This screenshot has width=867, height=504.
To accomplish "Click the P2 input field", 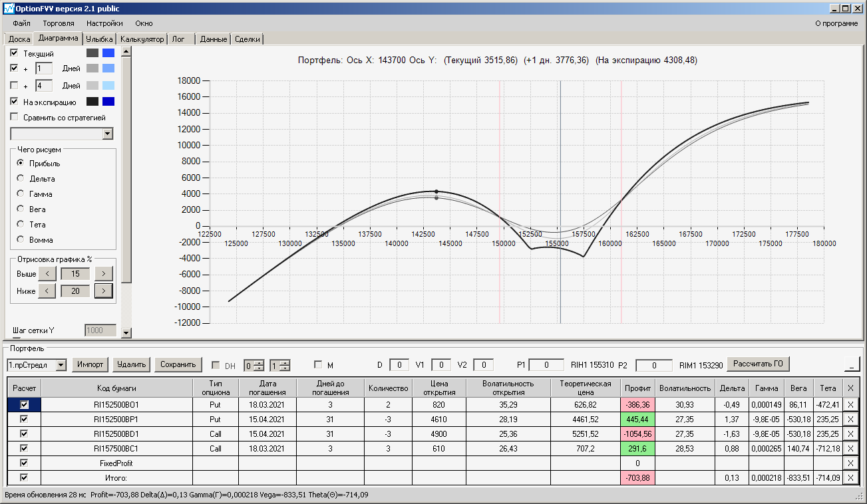I will [x=654, y=365].
